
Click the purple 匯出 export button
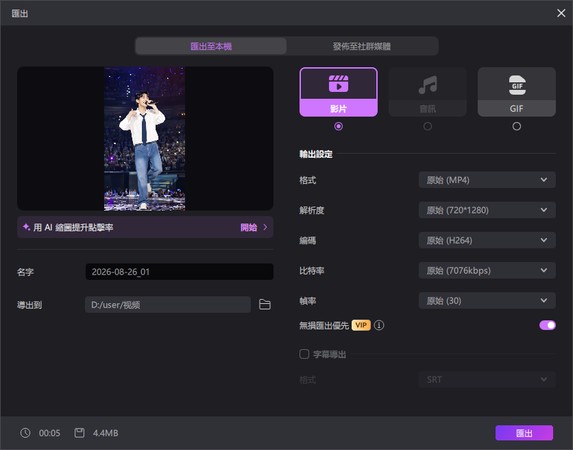tap(524, 433)
